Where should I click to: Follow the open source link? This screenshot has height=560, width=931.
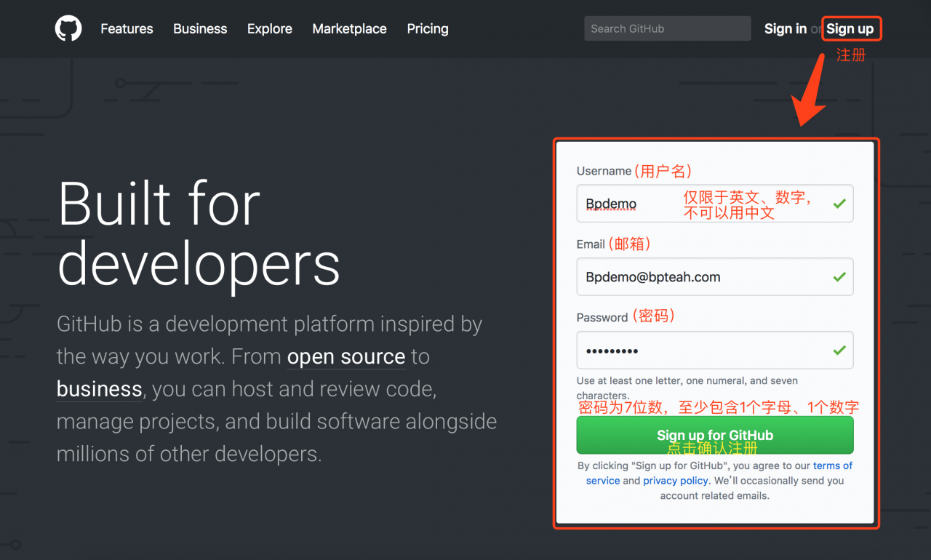click(346, 357)
